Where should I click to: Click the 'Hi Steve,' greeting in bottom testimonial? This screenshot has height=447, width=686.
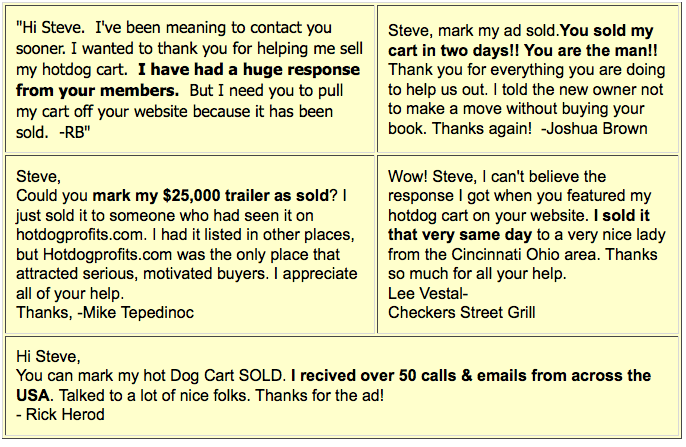click(x=49, y=356)
